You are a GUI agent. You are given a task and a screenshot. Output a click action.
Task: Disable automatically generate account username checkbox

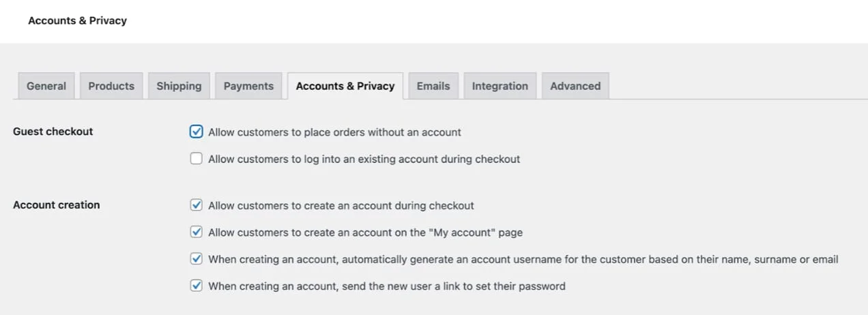point(197,259)
